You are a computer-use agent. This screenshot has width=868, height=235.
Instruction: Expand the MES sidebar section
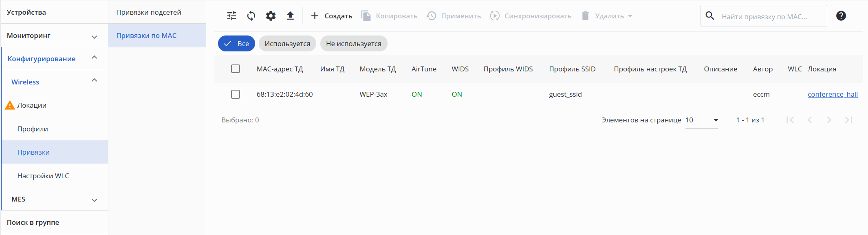(x=94, y=200)
